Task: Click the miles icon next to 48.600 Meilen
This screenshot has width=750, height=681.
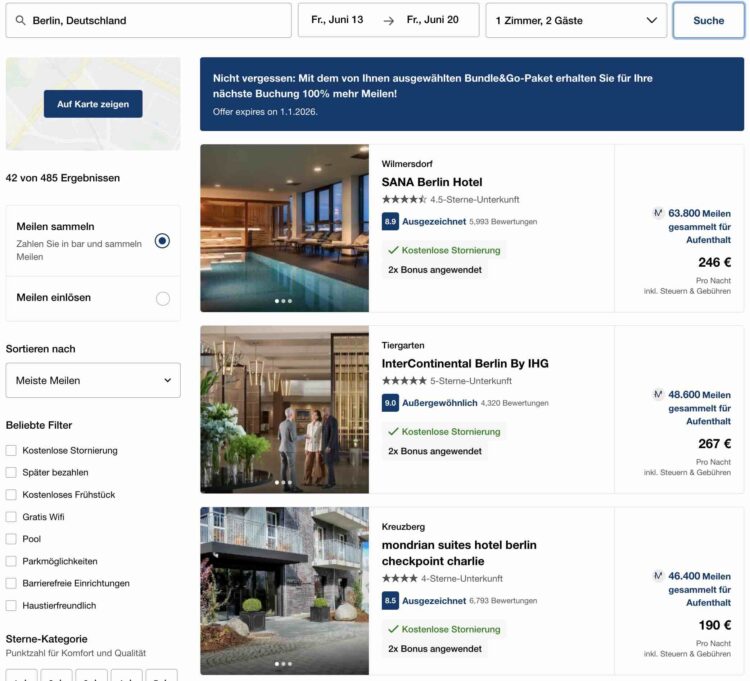Action: (658, 394)
